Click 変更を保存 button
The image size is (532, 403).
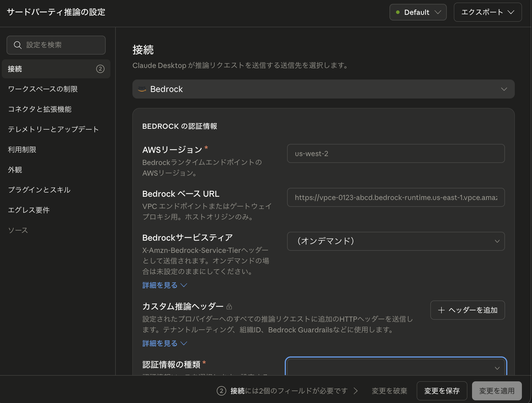442,391
